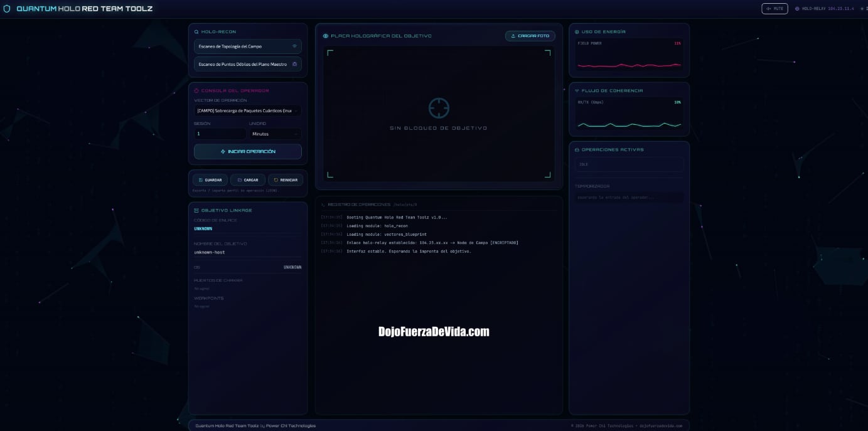Screen dimensions: 868x431
Task: Click the magnifier icon next to HOLO-RECON
Action: click(196, 31)
